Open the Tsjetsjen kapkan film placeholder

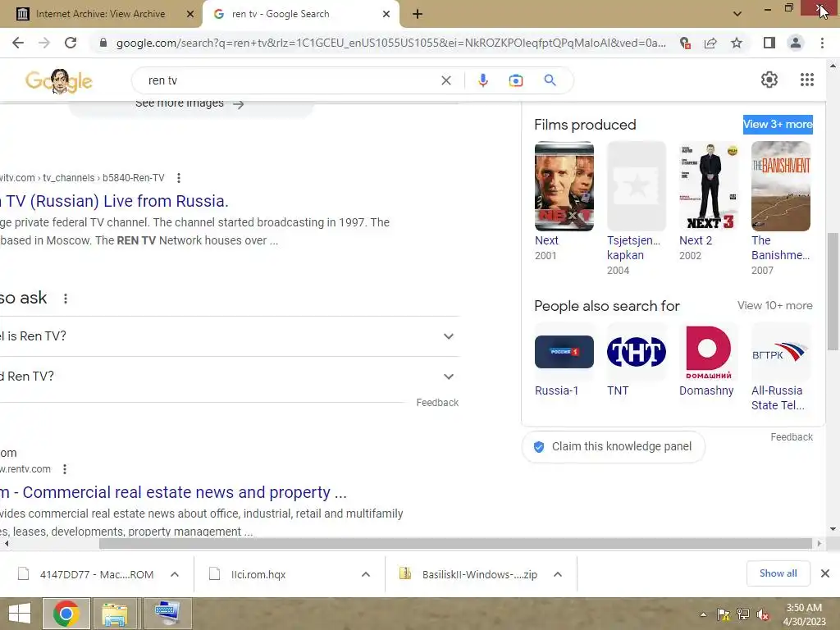[637, 186]
